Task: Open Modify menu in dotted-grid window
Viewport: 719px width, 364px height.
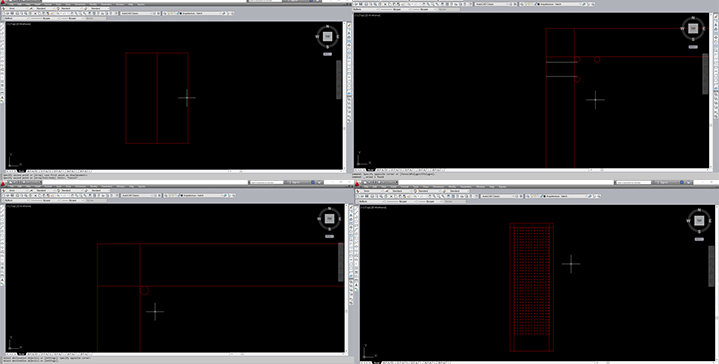Action: (452, 187)
